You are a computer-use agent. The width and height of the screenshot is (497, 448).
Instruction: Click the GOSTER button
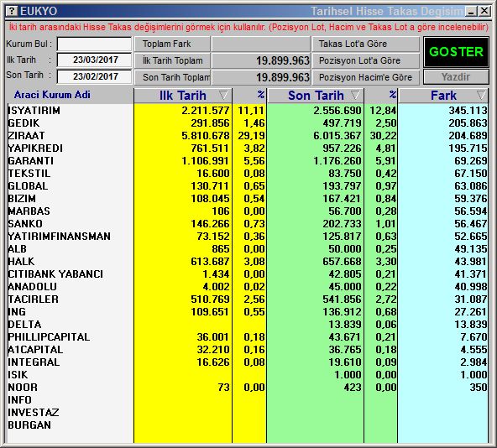pos(456,52)
